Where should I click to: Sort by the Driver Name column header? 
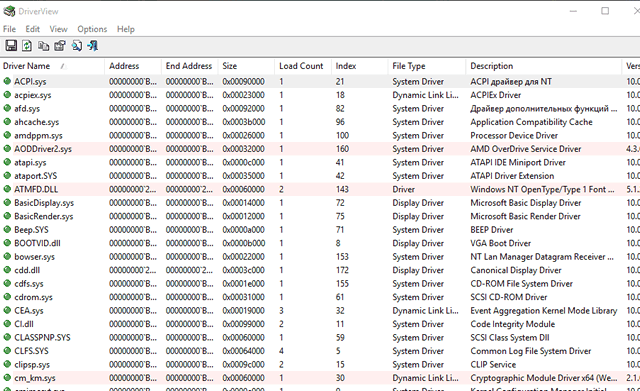coord(53,66)
